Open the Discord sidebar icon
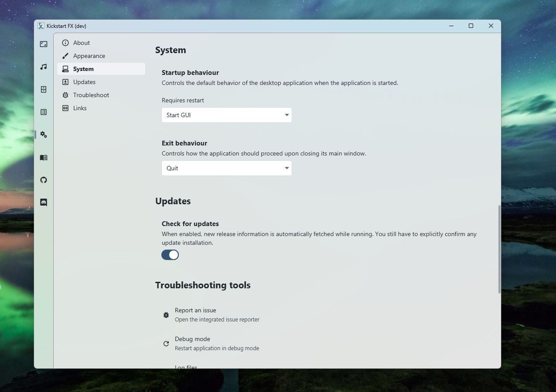 pos(44,203)
